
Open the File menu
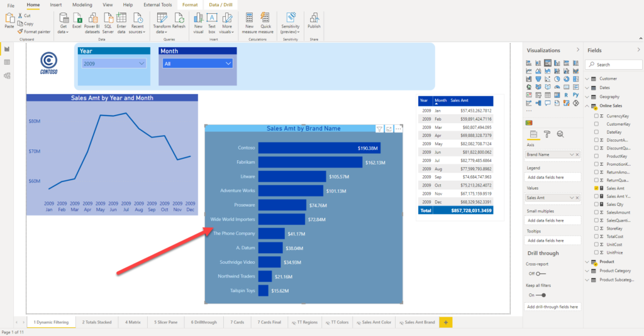(x=11, y=5)
